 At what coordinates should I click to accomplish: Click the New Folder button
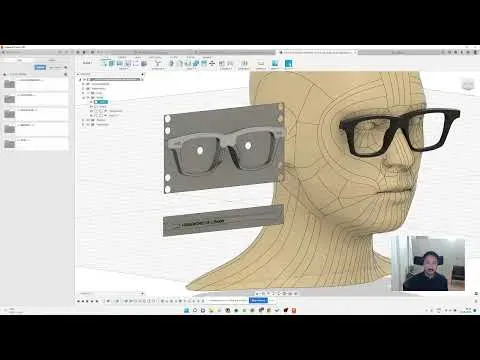pyautogui.click(x=55, y=67)
